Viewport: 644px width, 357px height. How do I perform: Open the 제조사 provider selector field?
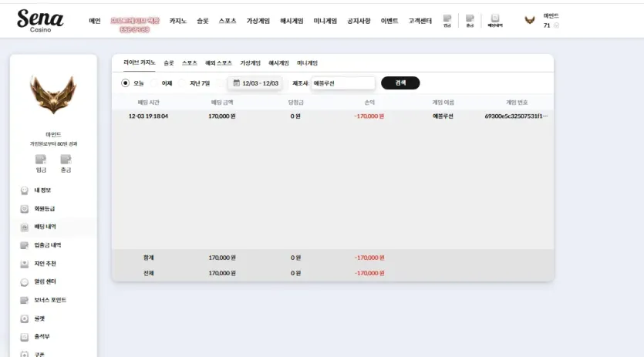coord(343,83)
